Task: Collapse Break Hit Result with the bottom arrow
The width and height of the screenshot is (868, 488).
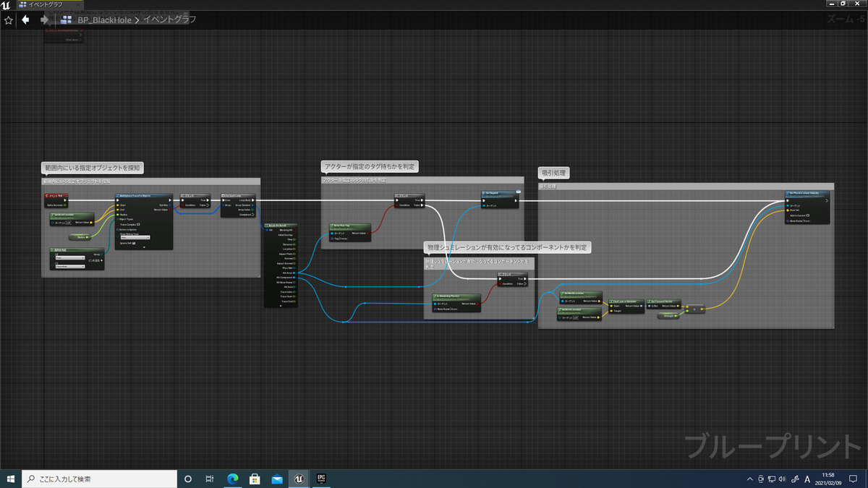Action: 281,305
